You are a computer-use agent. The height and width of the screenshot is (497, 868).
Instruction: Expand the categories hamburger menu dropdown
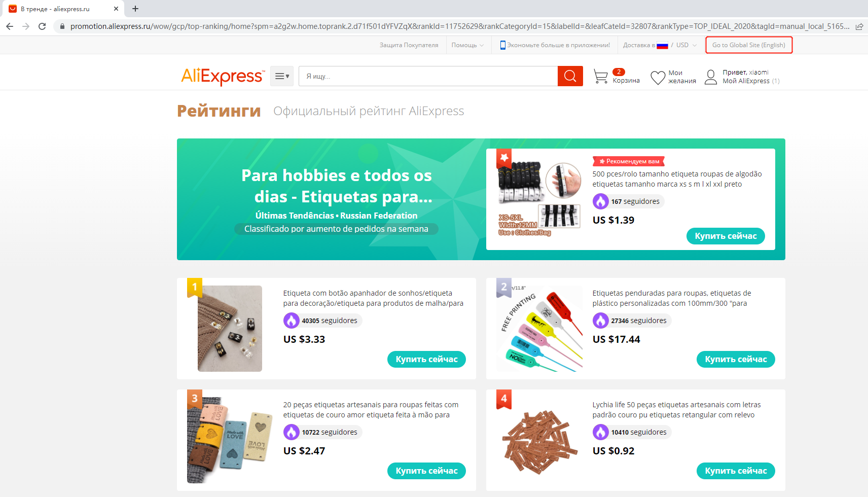(x=282, y=76)
